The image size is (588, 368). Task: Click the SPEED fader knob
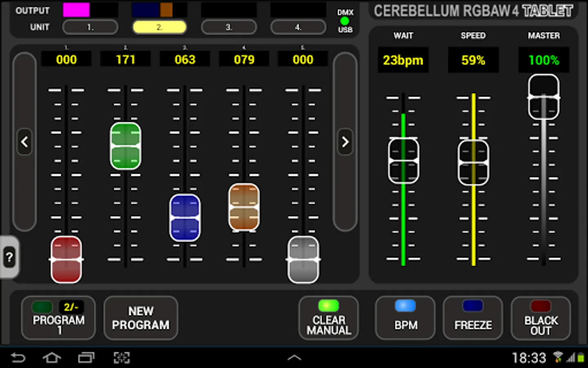point(473,162)
